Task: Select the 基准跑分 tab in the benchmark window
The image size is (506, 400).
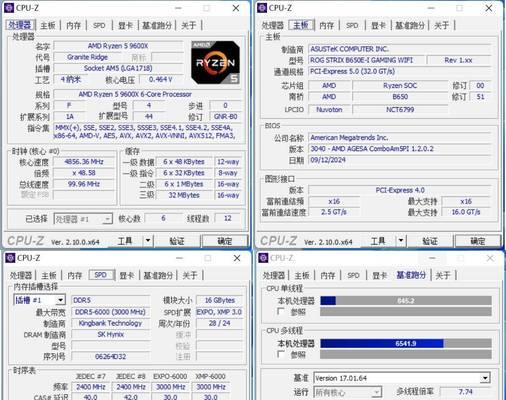Action: click(x=411, y=275)
